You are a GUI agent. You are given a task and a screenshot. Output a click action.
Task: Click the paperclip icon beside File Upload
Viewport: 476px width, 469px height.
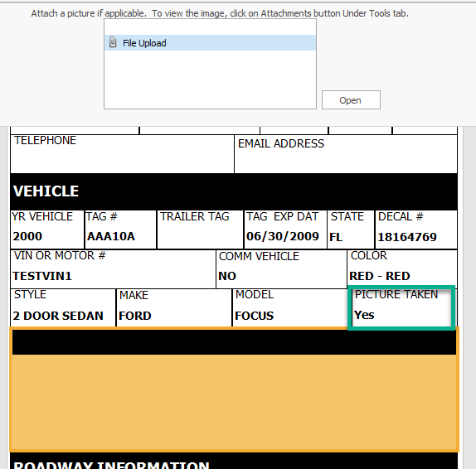click(x=113, y=42)
